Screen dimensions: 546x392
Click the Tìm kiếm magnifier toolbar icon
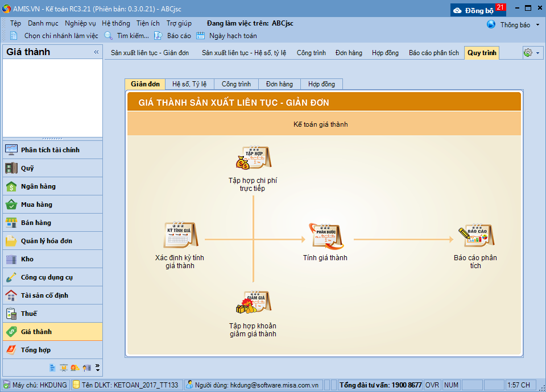(109, 36)
